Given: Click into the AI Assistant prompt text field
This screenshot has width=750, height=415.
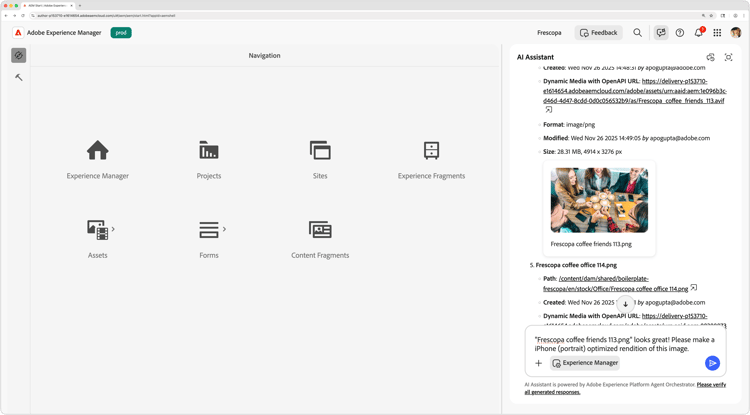Looking at the screenshot, I should click(625, 344).
